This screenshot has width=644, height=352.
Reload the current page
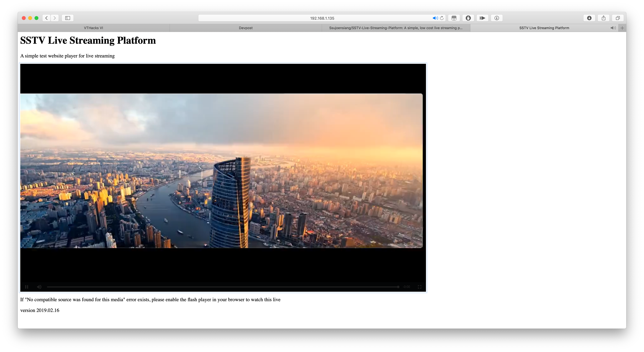[x=442, y=18]
